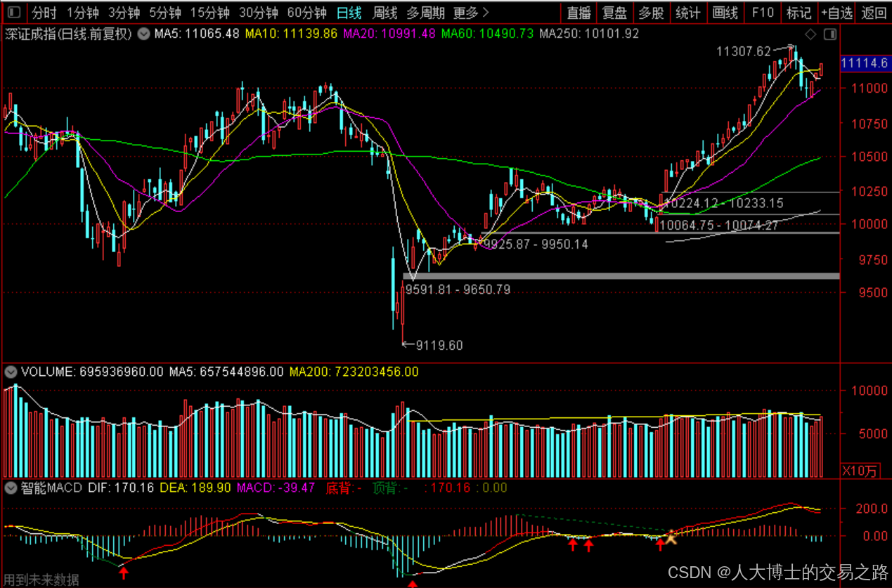Click the 复盘 replay button
Image resolution: width=892 pixels, height=588 pixels.
(x=615, y=12)
